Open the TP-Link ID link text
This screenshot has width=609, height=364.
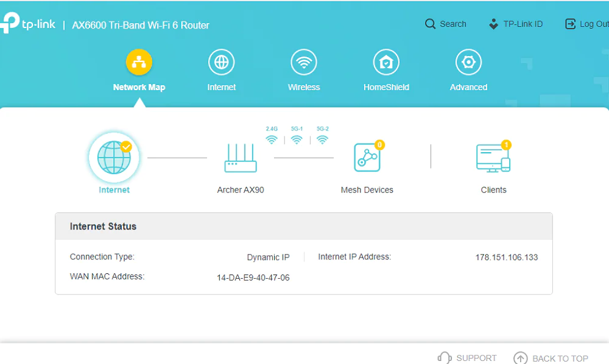(523, 24)
